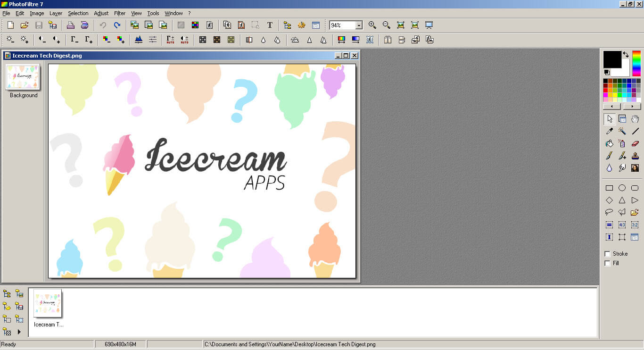Choose the Triangle selection shape
Viewport: 644px width, 350px height.
pos(622,200)
